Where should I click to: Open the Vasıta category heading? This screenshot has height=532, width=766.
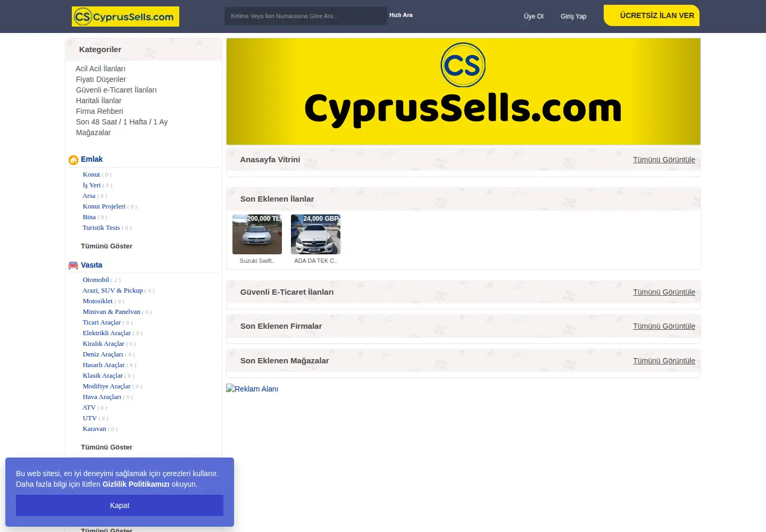click(91, 265)
